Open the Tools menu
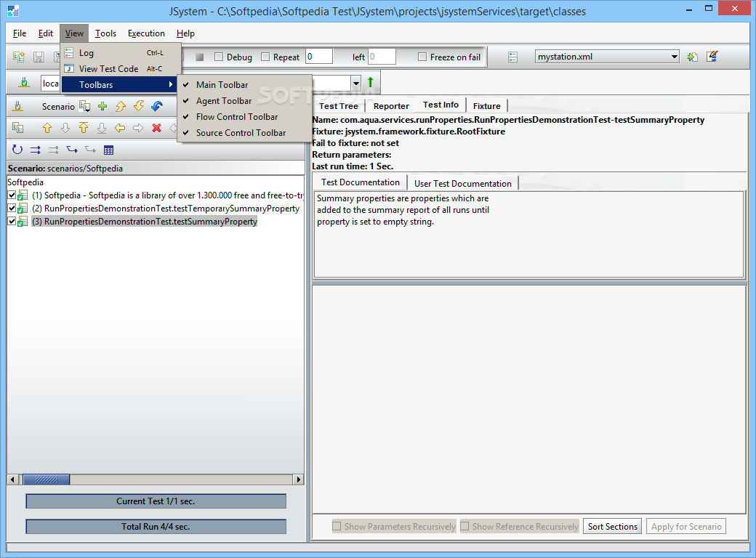The height and width of the screenshot is (558, 756). tap(105, 33)
